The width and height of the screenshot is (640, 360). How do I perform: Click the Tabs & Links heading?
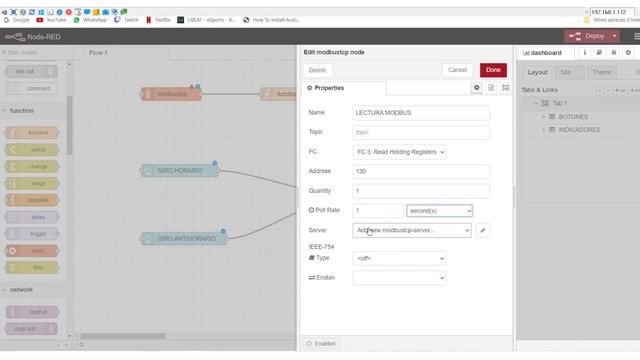[x=539, y=90]
